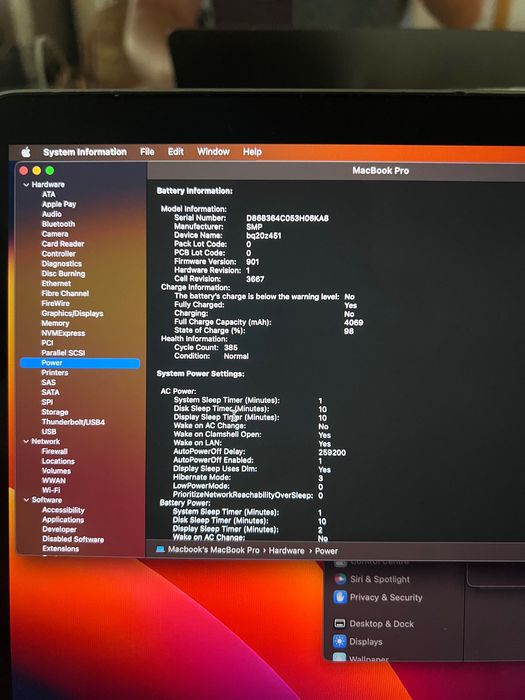
Task: Select PCI in the sidebar
Action: [47, 343]
